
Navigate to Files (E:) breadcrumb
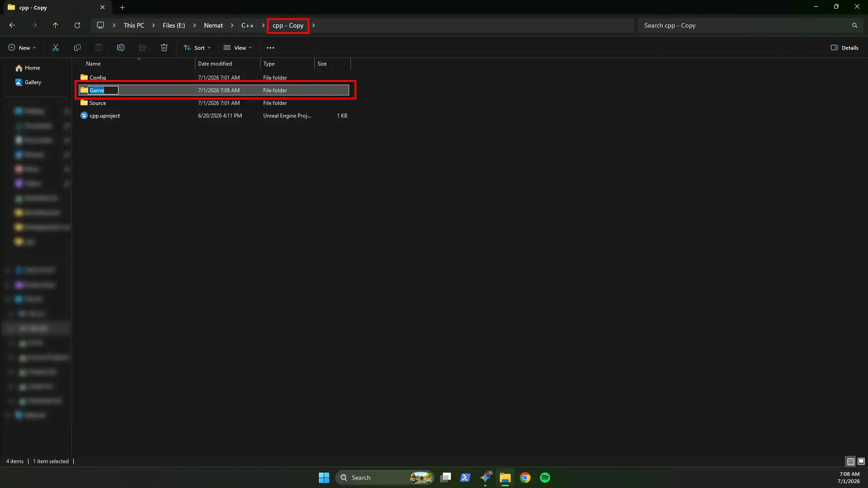(x=174, y=25)
